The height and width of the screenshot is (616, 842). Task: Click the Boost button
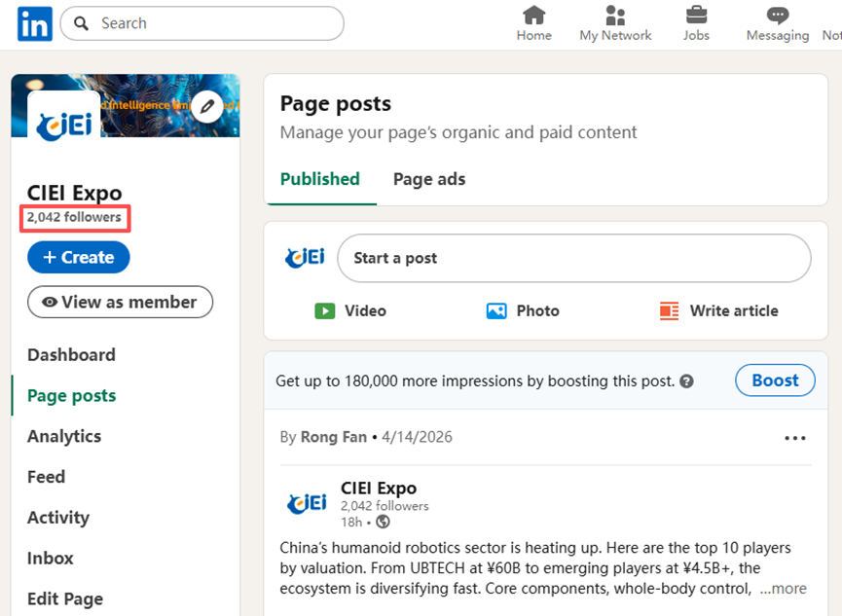click(x=775, y=380)
